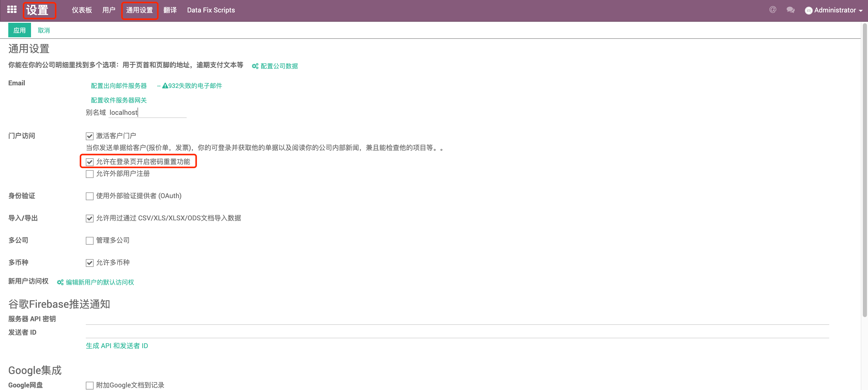
Task: Open the Data Fix Scripts menu
Action: pos(211,10)
